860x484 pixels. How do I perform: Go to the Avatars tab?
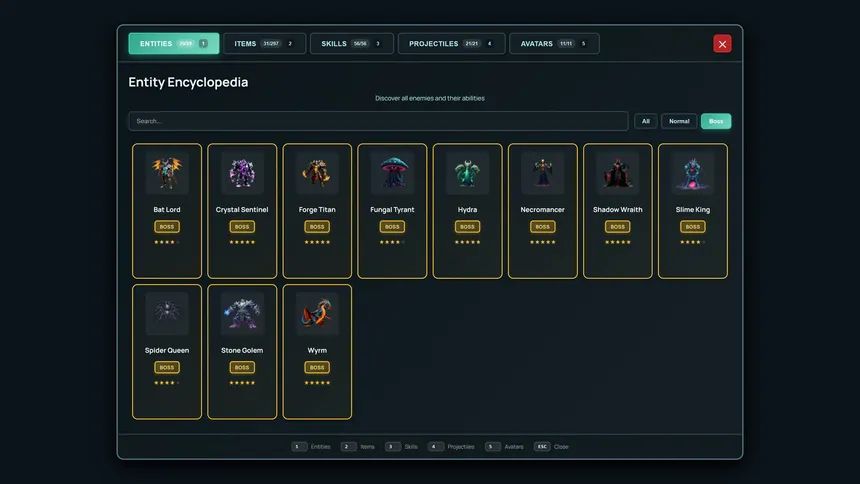pos(554,43)
